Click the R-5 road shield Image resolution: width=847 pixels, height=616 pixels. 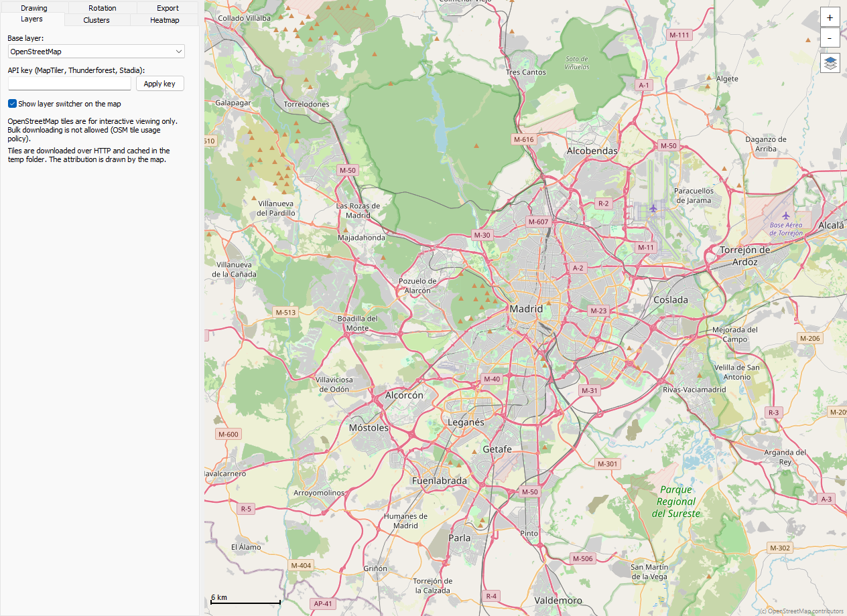click(246, 509)
